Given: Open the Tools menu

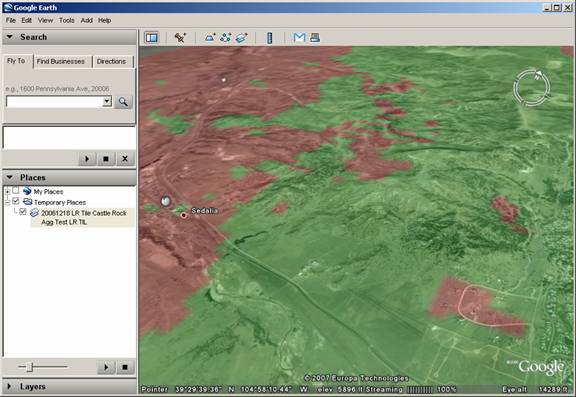Looking at the screenshot, I should point(66,21).
